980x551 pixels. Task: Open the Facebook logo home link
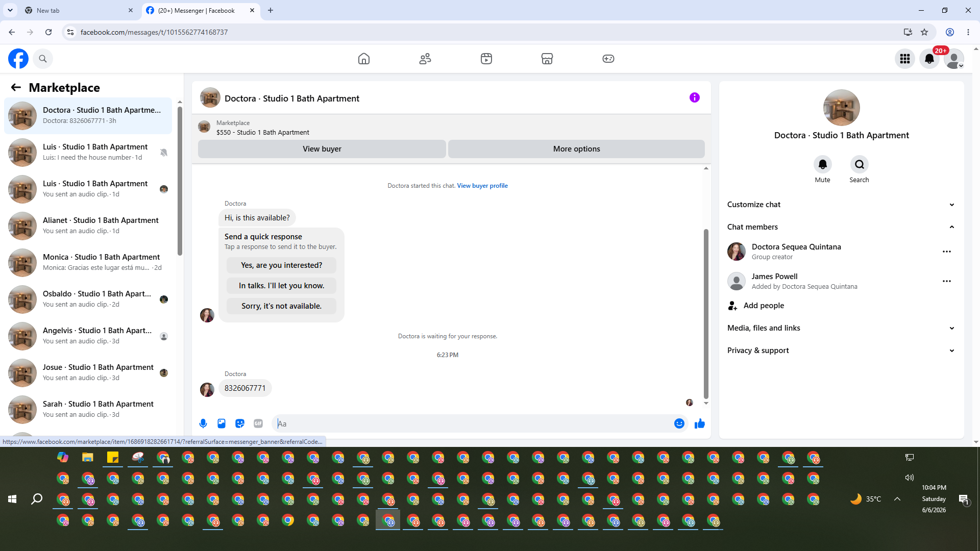(18, 59)
